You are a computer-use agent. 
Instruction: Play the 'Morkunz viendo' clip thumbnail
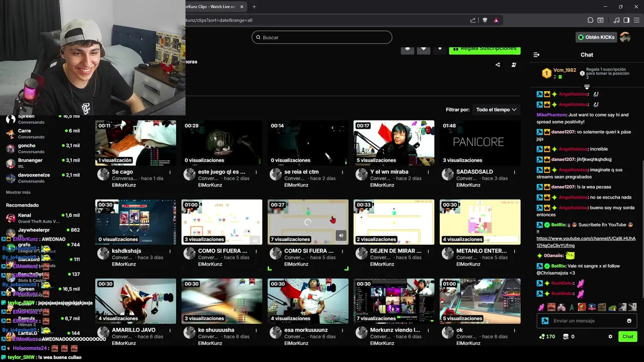(x=394, y=301)
